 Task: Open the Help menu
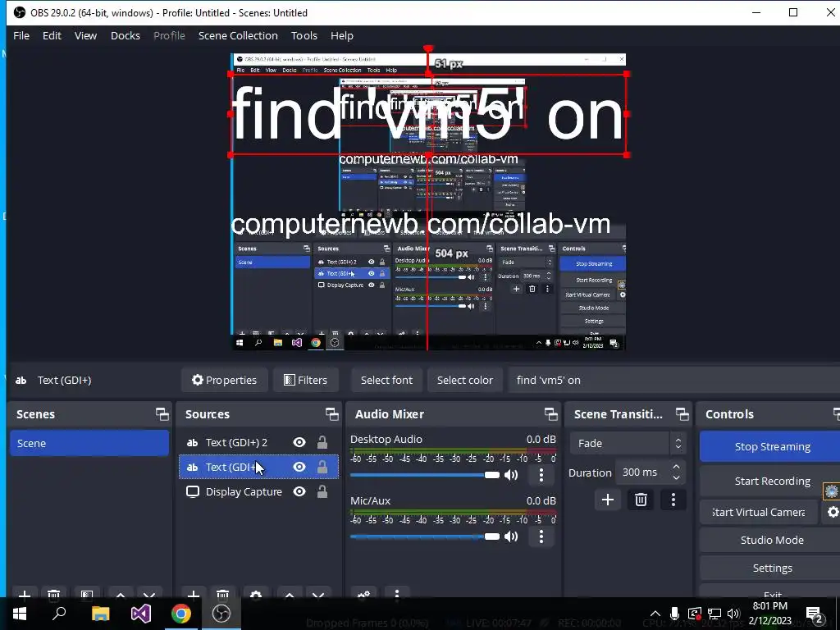click(342, 36)
